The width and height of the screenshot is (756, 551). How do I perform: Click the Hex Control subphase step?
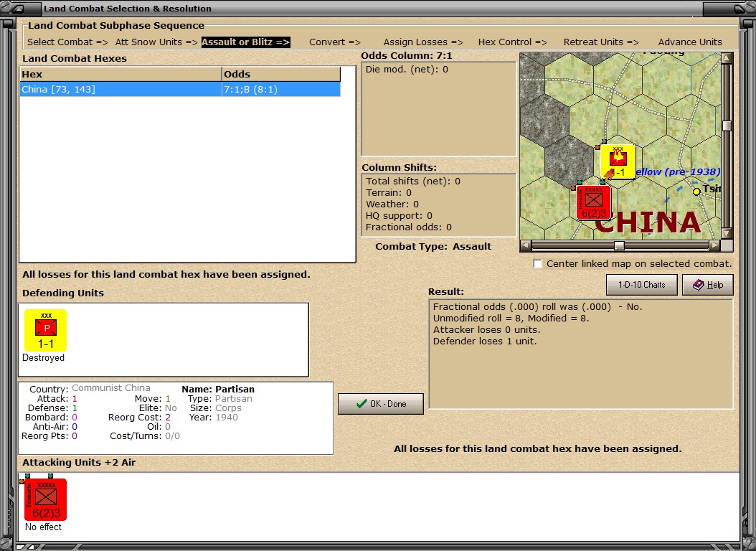coord(513,42)
